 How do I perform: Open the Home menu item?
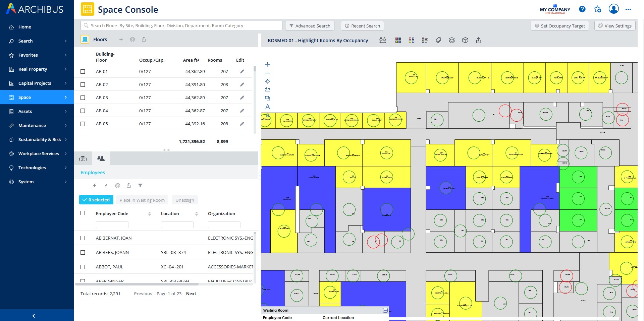point(24,27)
